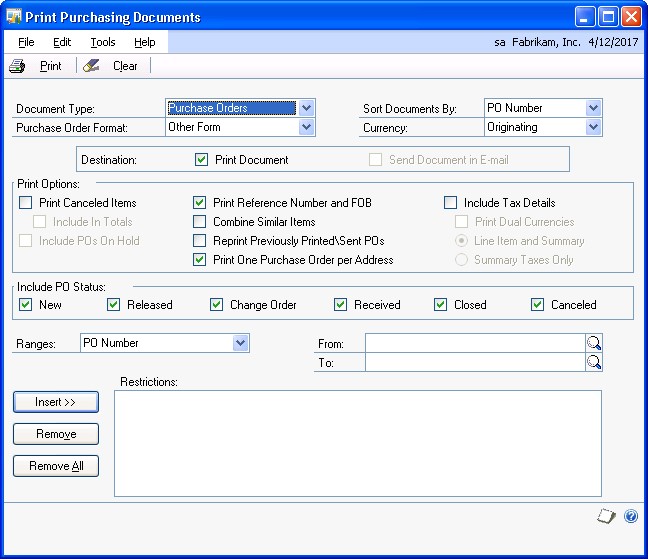This screenshot has width=648, height=559.
Task: Open the File menu
Action: click(26, 42)
